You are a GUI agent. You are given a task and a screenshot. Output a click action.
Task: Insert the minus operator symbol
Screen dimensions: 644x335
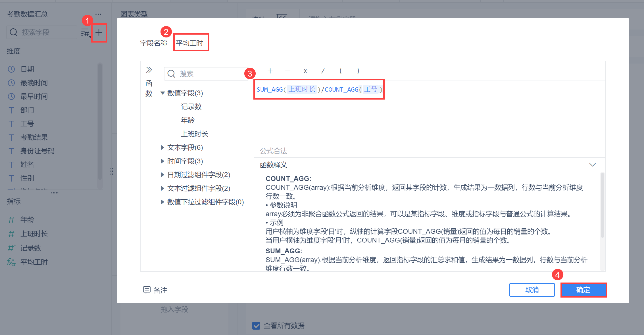pyautogui.click(x=288, y=71)
